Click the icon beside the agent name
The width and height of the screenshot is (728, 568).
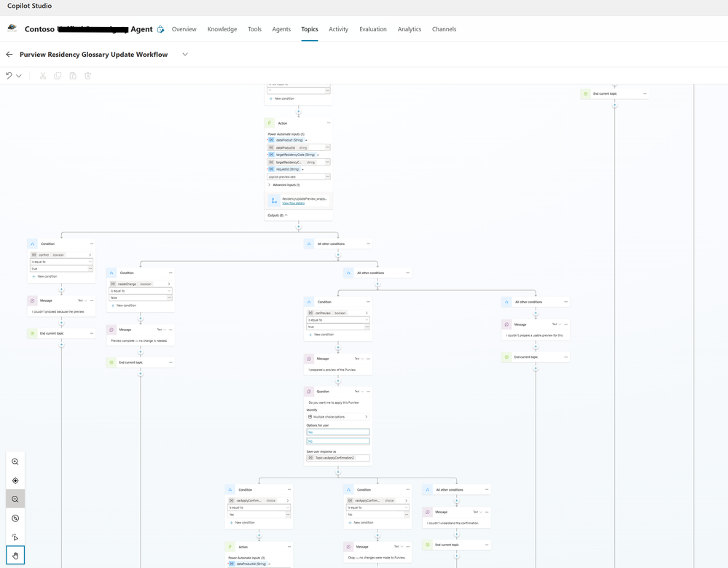[160, 28]
